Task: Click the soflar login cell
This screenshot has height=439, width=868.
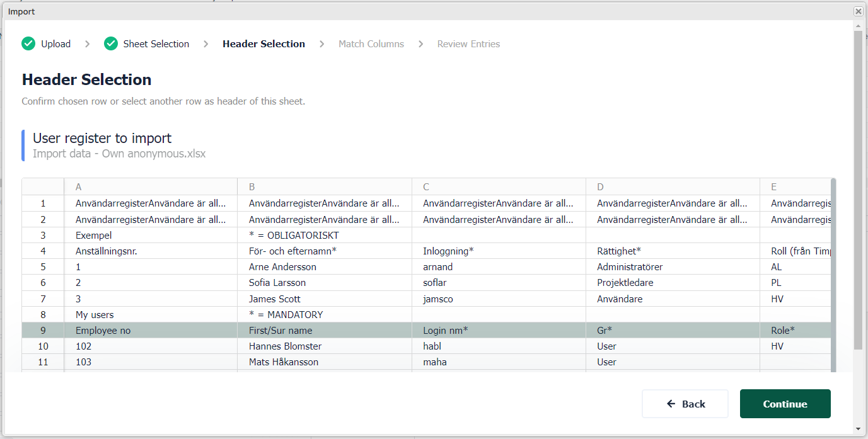Action: pyautogui.click(x=499, y=283)
